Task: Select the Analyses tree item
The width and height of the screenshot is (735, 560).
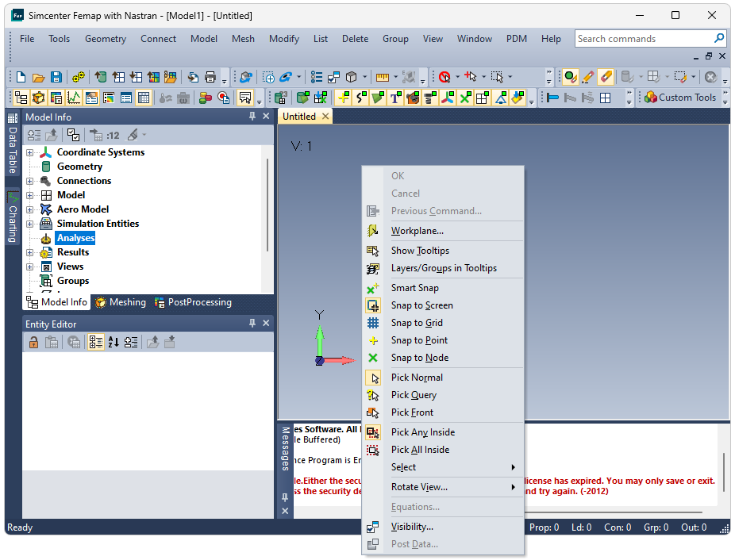Action: click(75, 238)
